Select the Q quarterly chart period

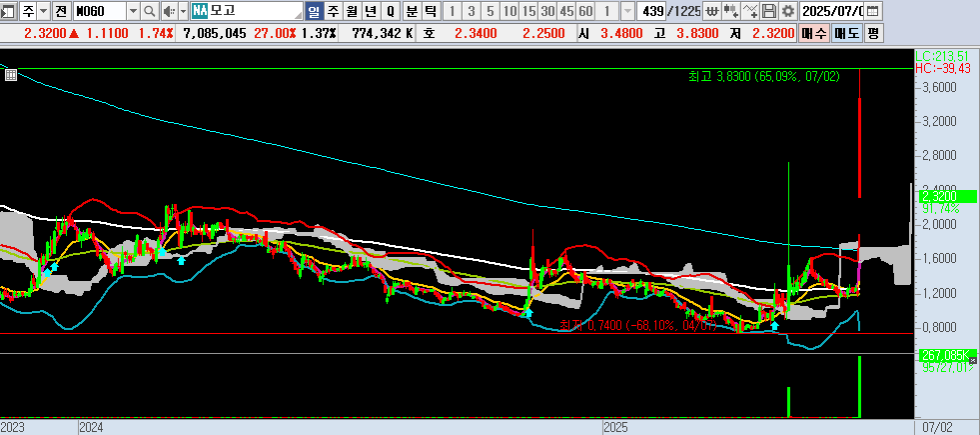[x=391, y=11]
